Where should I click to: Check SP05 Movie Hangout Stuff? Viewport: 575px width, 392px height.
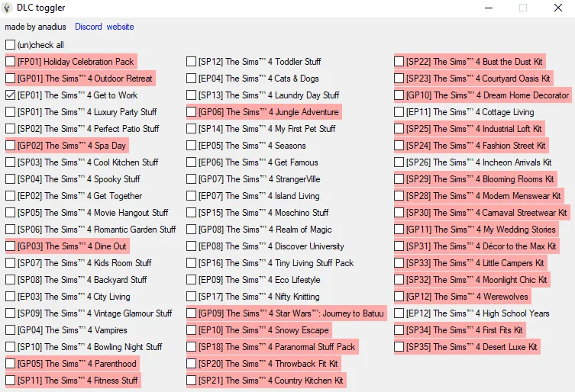[10, 213]
